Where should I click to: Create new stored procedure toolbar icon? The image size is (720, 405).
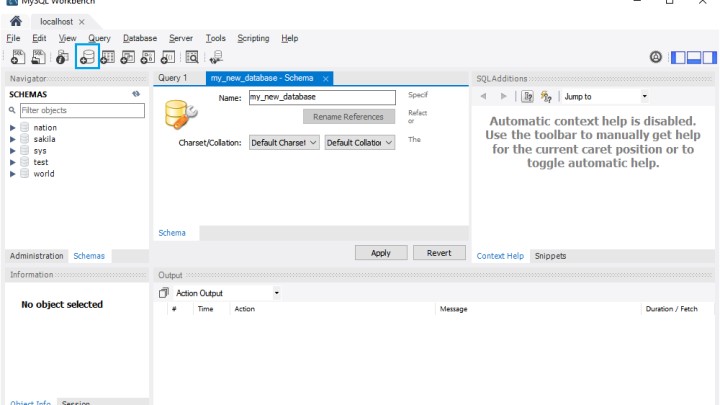pos(148,57)
